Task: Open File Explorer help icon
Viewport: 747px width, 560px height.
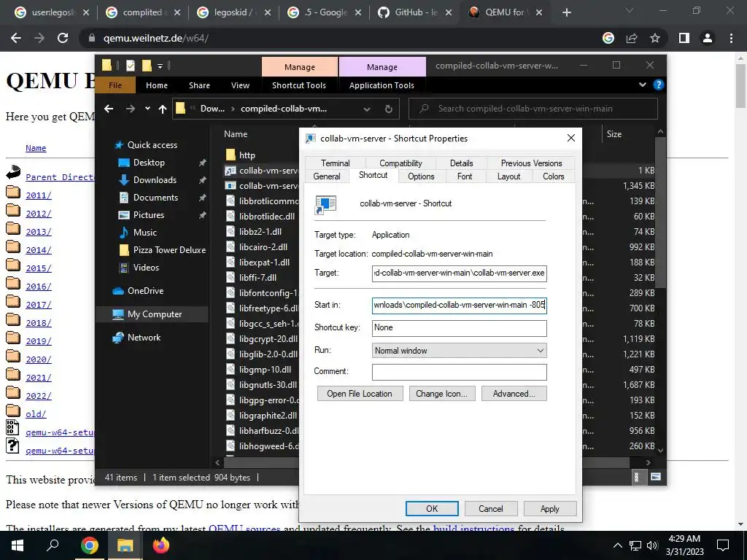Action: coord(659,85)
